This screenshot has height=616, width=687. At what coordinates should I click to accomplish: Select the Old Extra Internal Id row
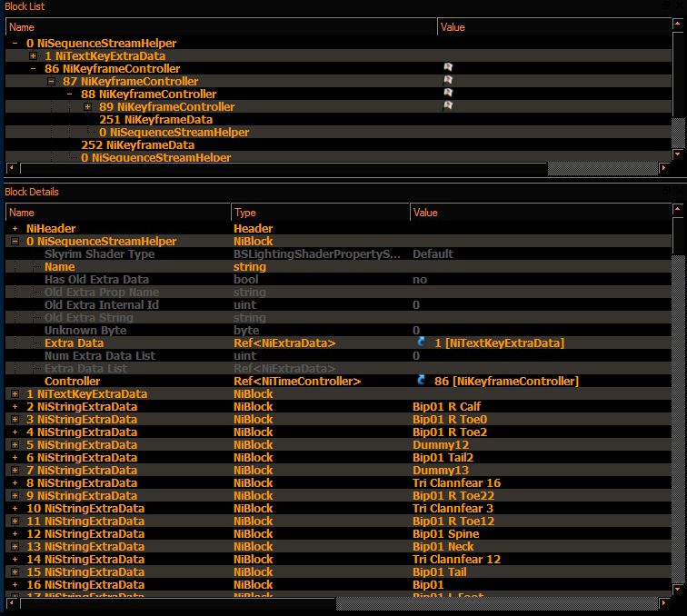coord(338,305)
